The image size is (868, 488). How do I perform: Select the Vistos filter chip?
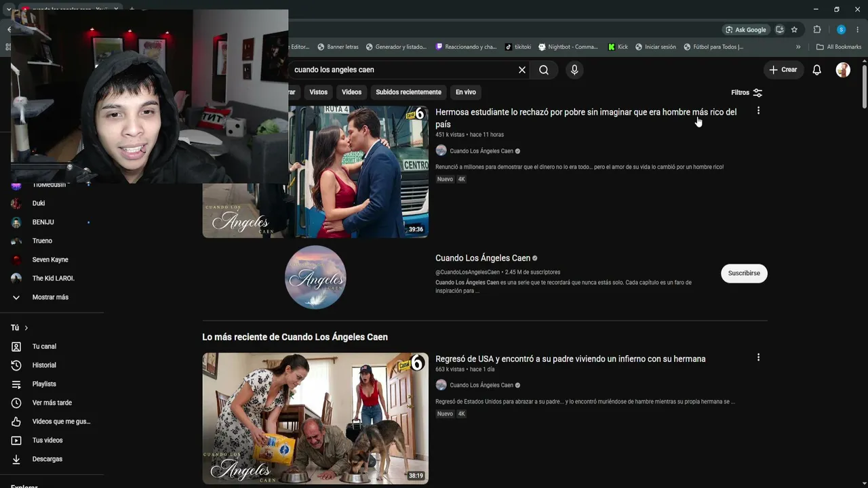pyautogui.click(x=318, y=92)
